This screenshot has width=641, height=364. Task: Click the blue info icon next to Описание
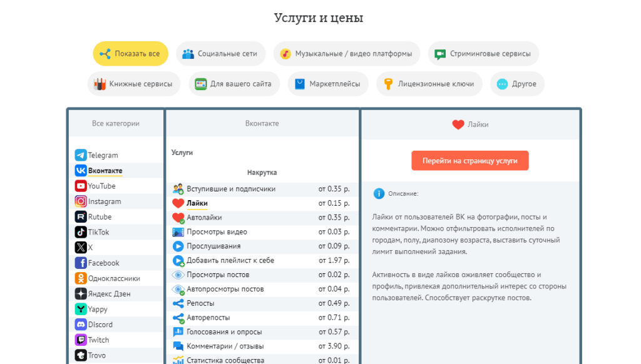[379, 194]
